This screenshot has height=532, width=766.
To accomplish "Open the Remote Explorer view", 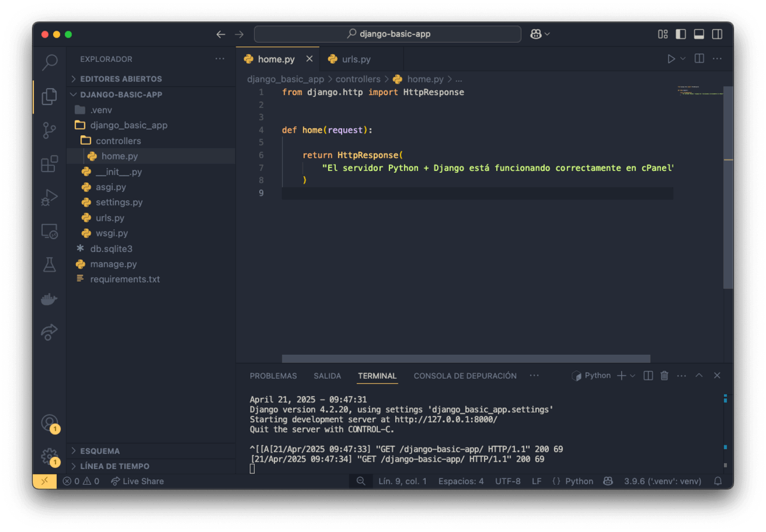I will 49,231.
